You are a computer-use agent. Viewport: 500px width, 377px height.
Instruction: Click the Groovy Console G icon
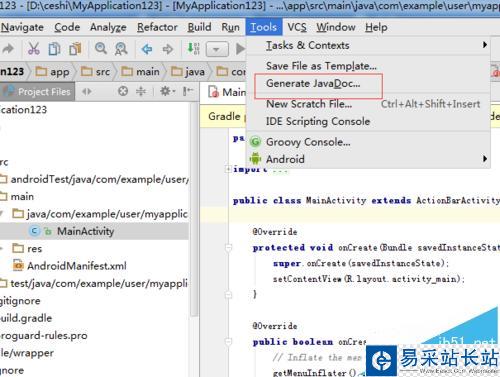point(256,142)
